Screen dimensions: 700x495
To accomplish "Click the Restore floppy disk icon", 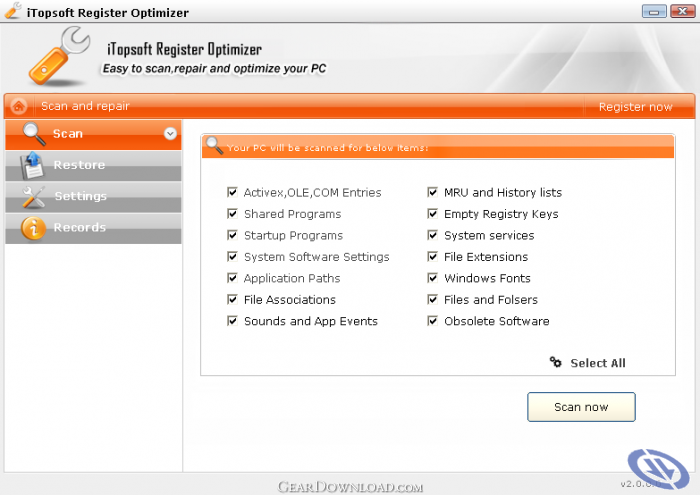I will [x=31, y=165].
